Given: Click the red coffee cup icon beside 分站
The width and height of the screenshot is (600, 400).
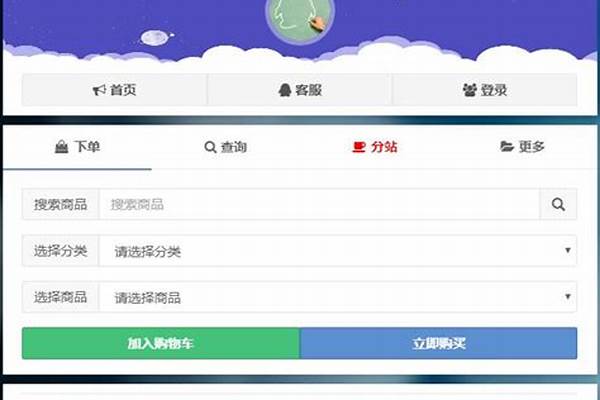Looking at the screenshot, I should tap(359, 147).
